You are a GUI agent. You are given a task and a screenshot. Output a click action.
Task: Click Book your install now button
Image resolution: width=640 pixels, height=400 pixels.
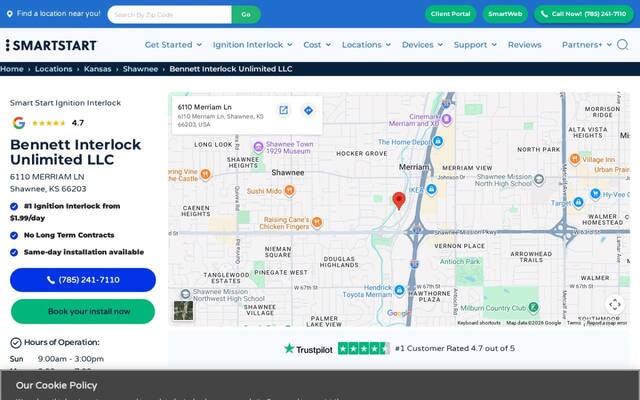coord(83,311)
